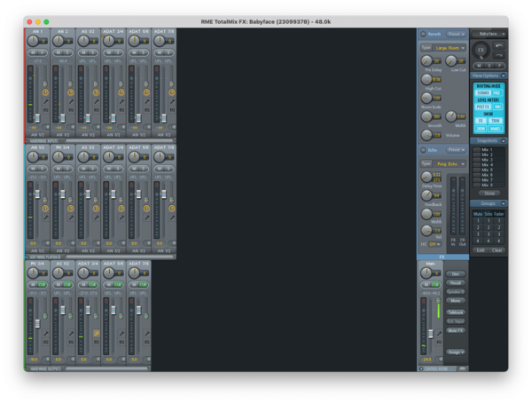Collapse the Snapshots section
This screenshot has height=403, width=532.
pyautogui.click(x=503, y=140)
